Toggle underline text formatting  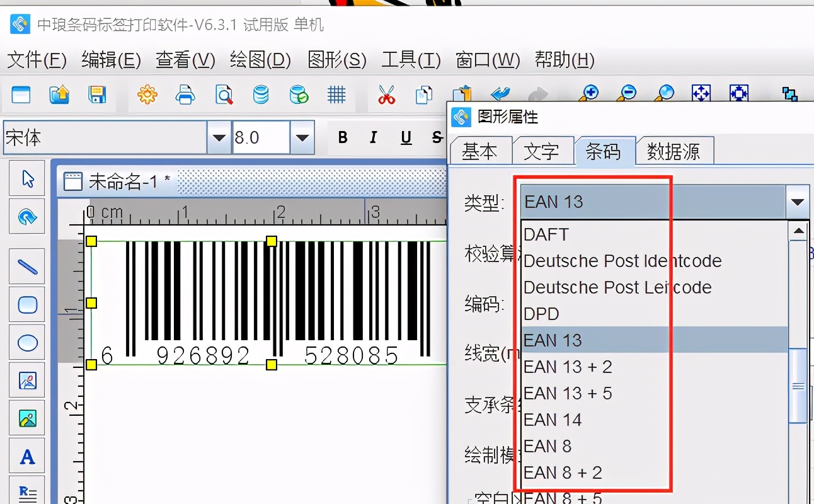pyautogui.click(x=406, y=137)
